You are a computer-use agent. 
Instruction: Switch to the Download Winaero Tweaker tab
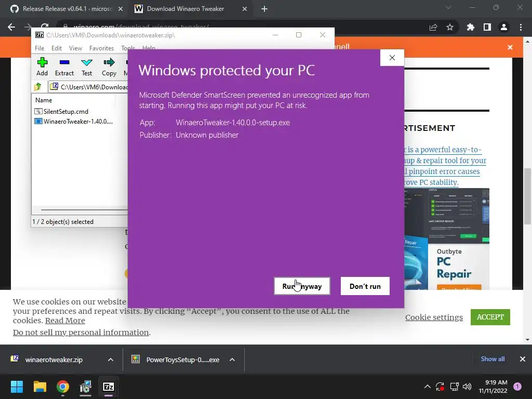pyautogui.click(x=185, y=9)
